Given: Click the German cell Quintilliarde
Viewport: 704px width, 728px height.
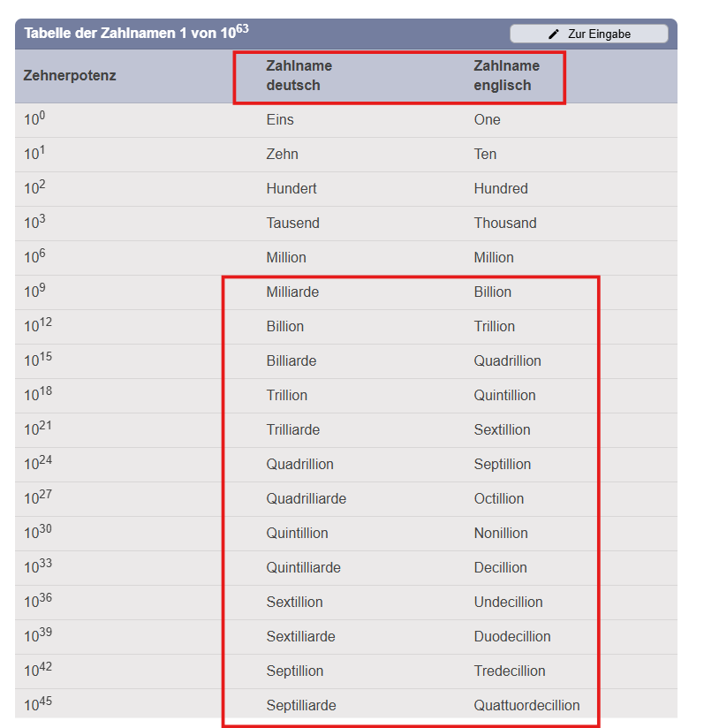Looking at the screenshot, I should [x=303, y=567].
